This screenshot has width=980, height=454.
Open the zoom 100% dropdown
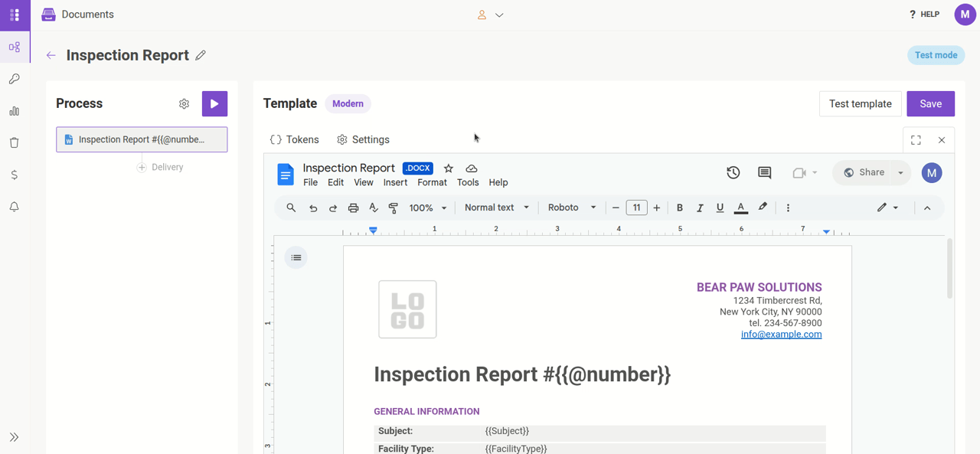(427, 207)
